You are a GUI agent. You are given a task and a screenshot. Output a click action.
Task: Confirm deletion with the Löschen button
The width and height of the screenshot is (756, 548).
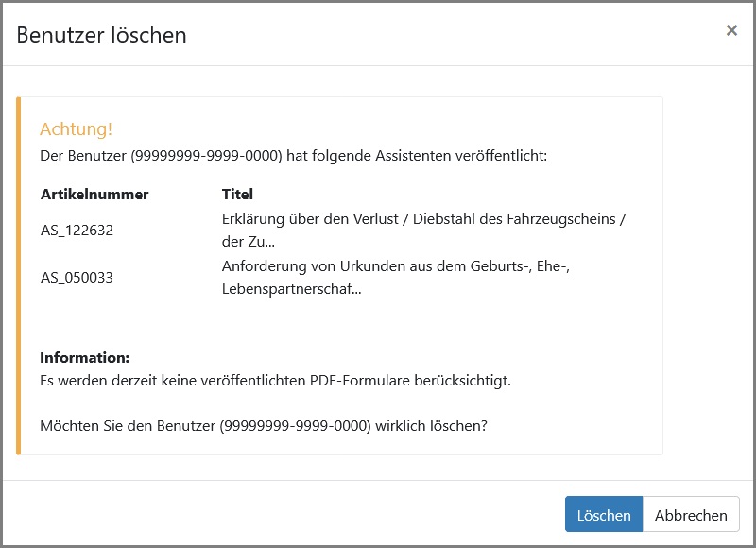click(604, 514)
